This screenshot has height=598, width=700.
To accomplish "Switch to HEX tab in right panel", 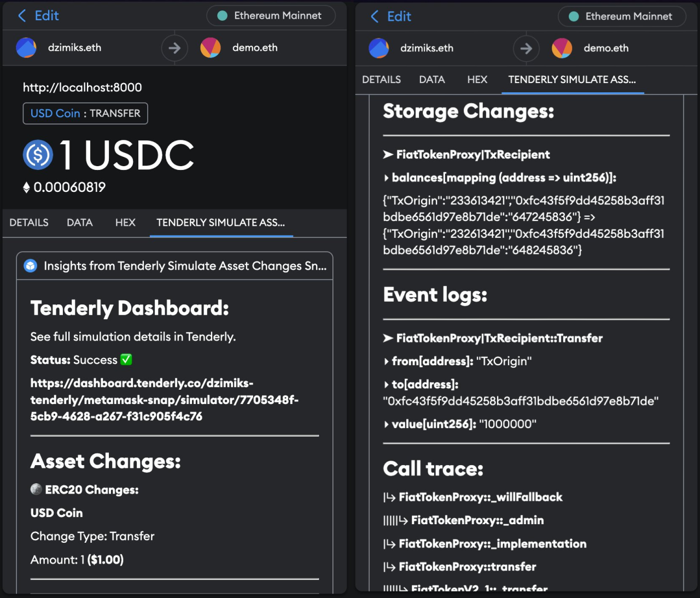I will click(x=477, y=80).
